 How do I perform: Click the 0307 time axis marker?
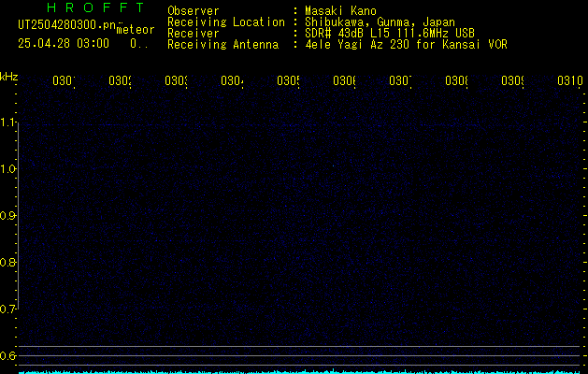[x=400, y=80]
